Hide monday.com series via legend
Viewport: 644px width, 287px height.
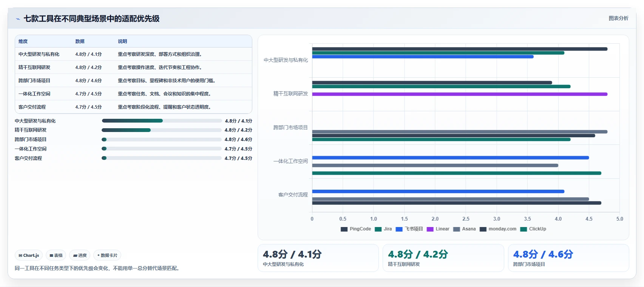[x=498, y=229]
